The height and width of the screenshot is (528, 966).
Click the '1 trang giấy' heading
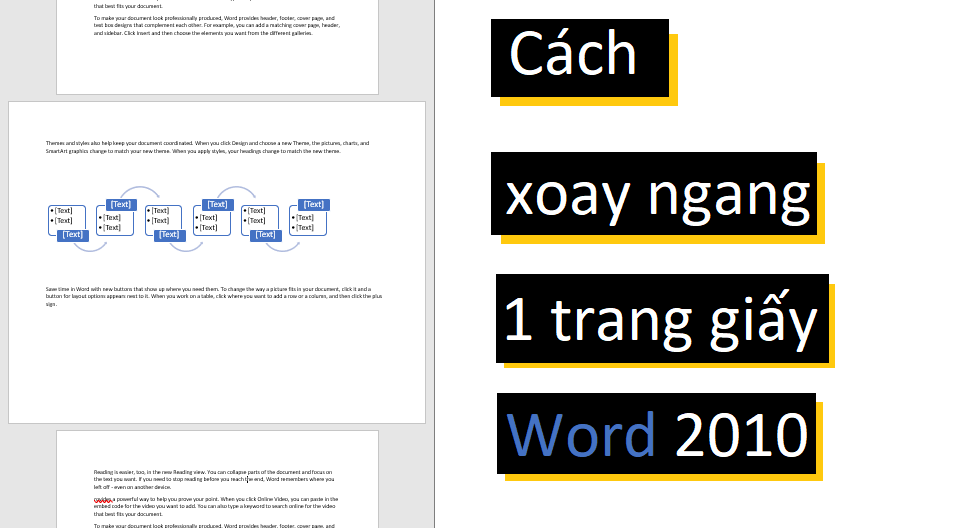click(660, 320)
